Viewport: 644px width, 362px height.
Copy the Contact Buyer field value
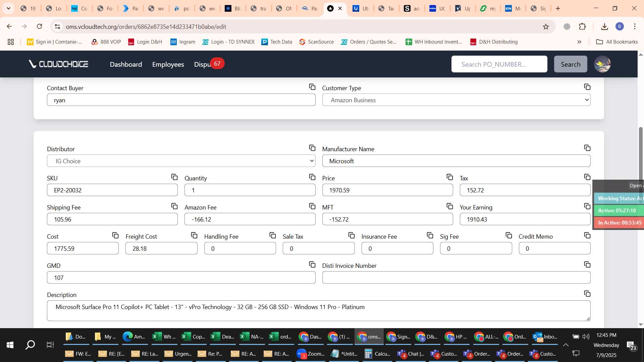click(x=312, y=87)
